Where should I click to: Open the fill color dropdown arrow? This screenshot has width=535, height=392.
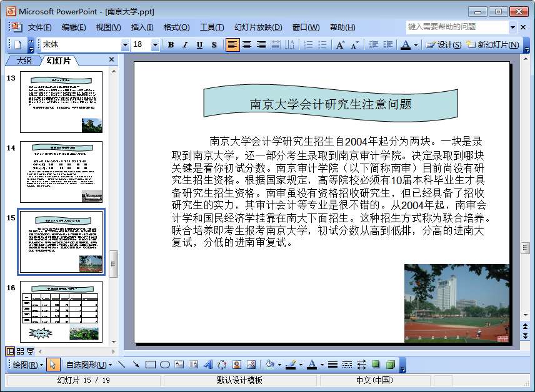(279, 365)
